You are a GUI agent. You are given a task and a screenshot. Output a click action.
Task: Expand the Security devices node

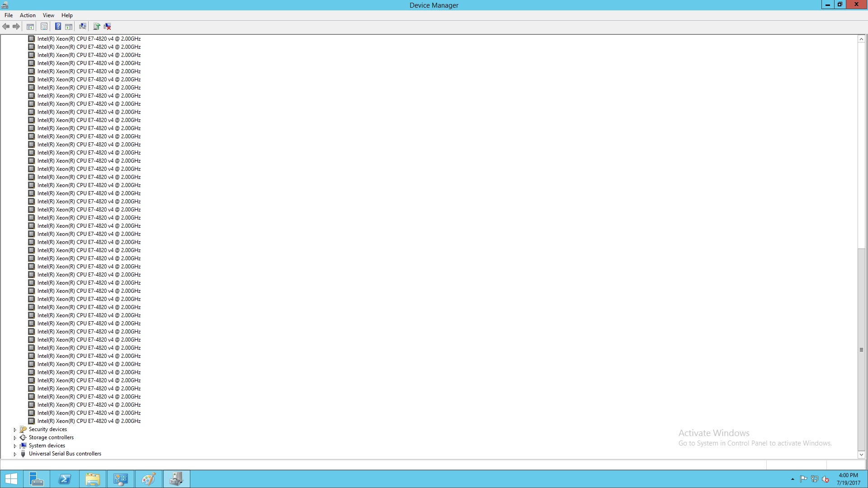point(15,430)
